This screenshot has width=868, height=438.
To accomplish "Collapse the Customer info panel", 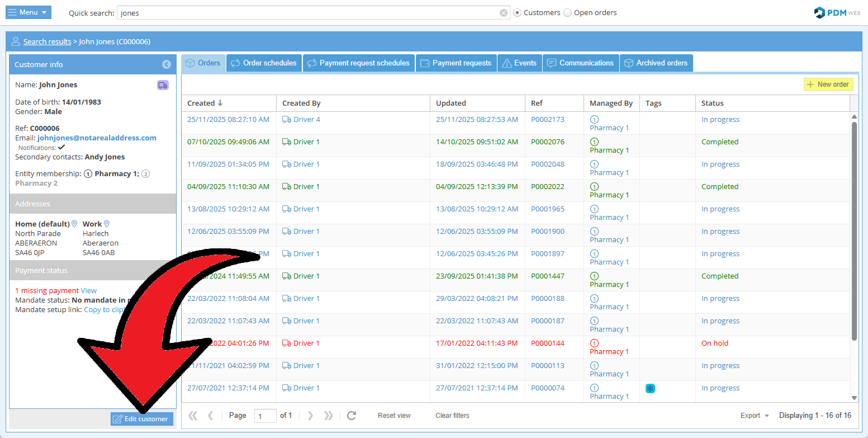I will click(x=167, y=64).
